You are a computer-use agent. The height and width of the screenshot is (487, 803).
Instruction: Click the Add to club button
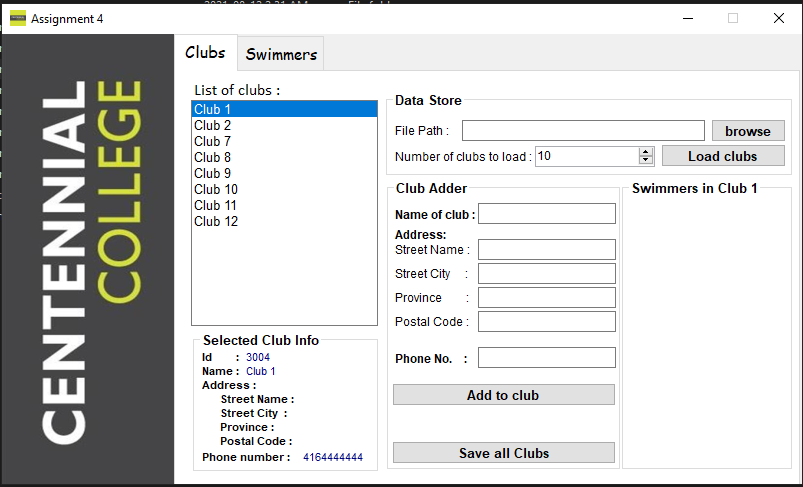click(504, 395)
